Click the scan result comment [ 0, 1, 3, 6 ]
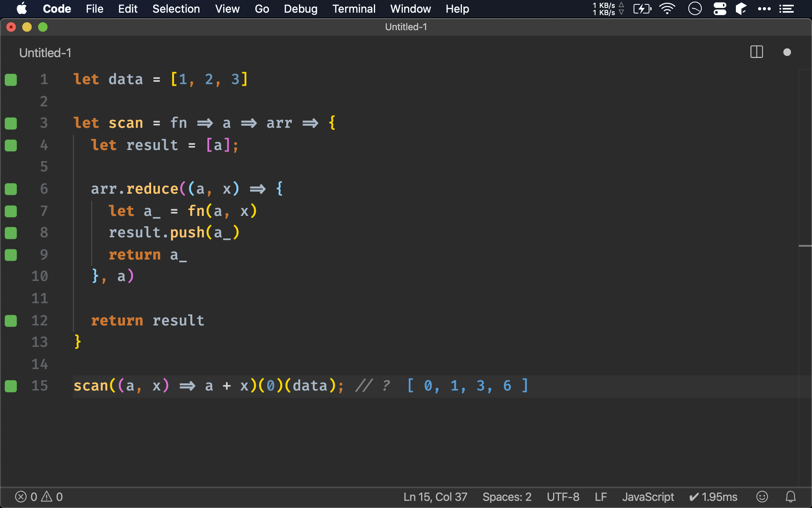The height and width of the screenshot is (508, 812). pyautogui.click(x=468, y=386)
